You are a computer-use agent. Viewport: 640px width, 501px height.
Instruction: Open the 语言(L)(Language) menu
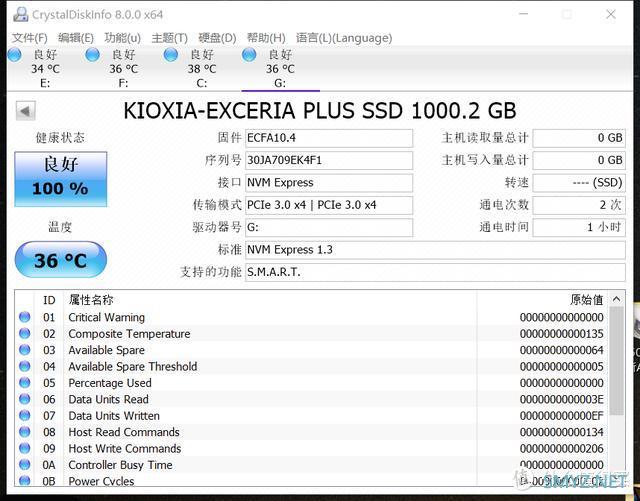344,38
